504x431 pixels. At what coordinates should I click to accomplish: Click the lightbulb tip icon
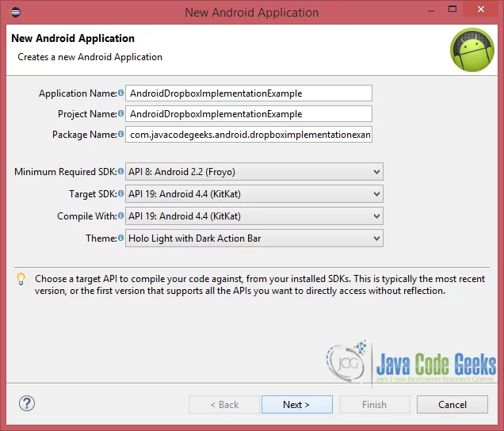pos(21,279)
